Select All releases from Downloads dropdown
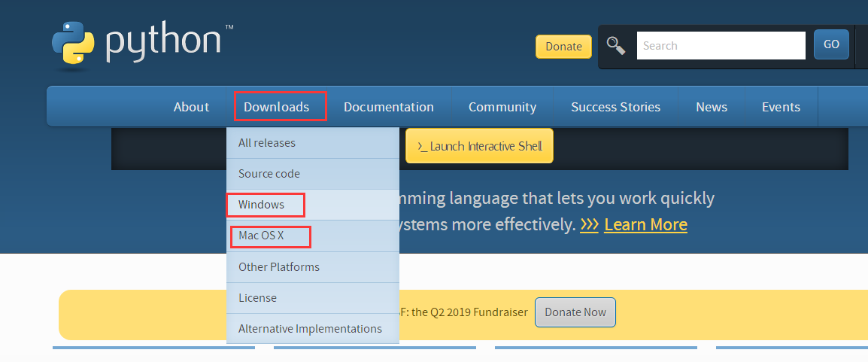 coord(313,143)
